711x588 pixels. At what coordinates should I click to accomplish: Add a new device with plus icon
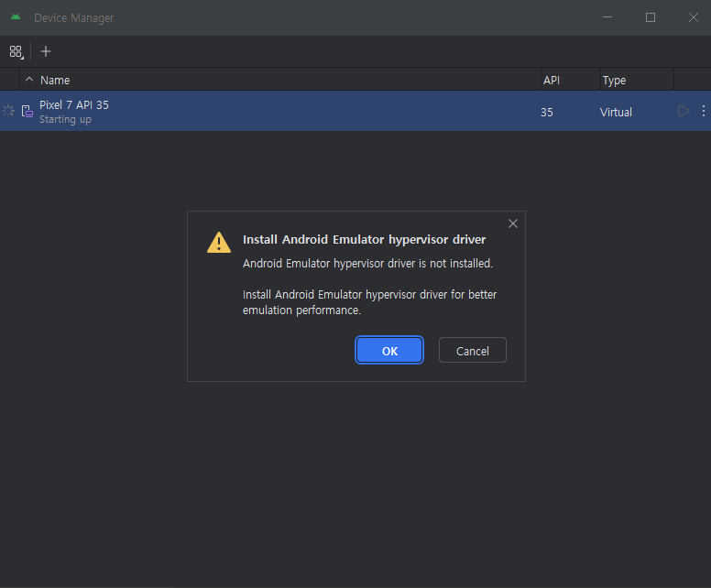point(45,51)
